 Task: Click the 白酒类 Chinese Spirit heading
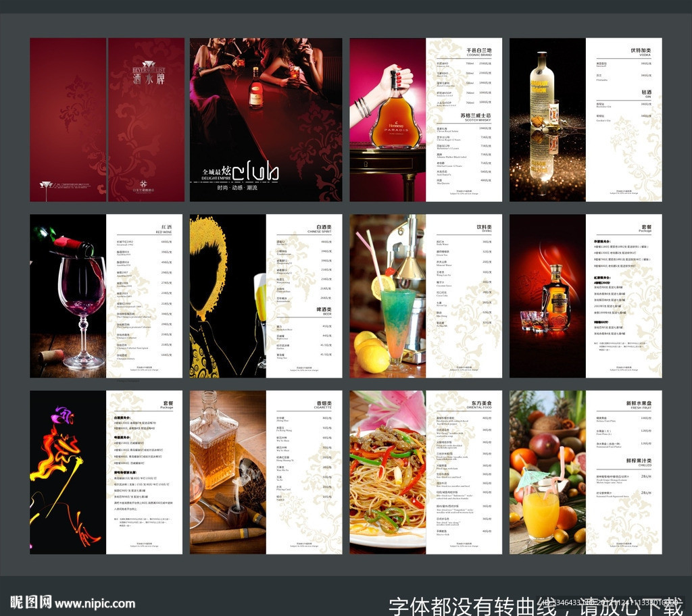[320, 228]
